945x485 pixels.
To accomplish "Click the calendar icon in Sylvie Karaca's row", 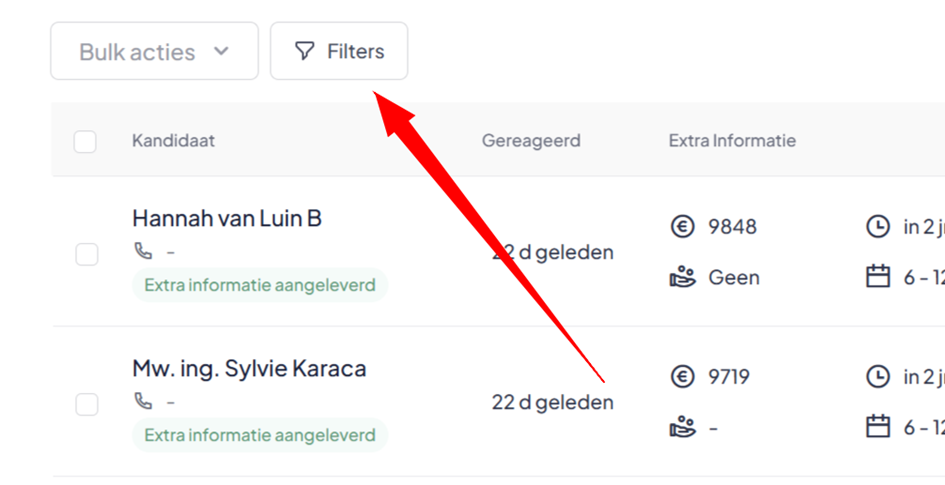I will pos(878,427).
